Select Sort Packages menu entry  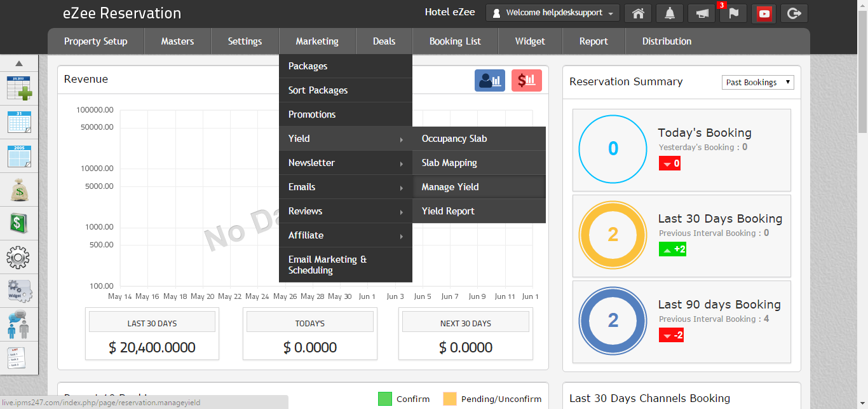pyautogui.click(x=346, y=90)
